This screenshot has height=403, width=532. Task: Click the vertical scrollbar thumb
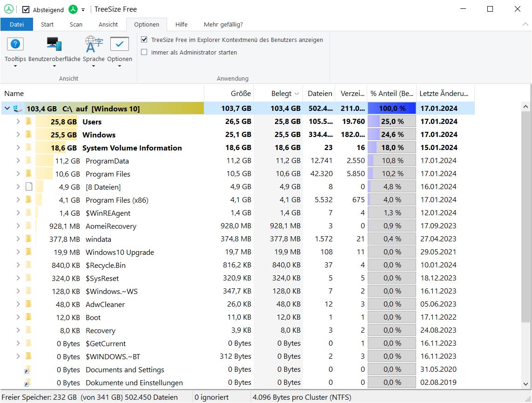(526, 217)
